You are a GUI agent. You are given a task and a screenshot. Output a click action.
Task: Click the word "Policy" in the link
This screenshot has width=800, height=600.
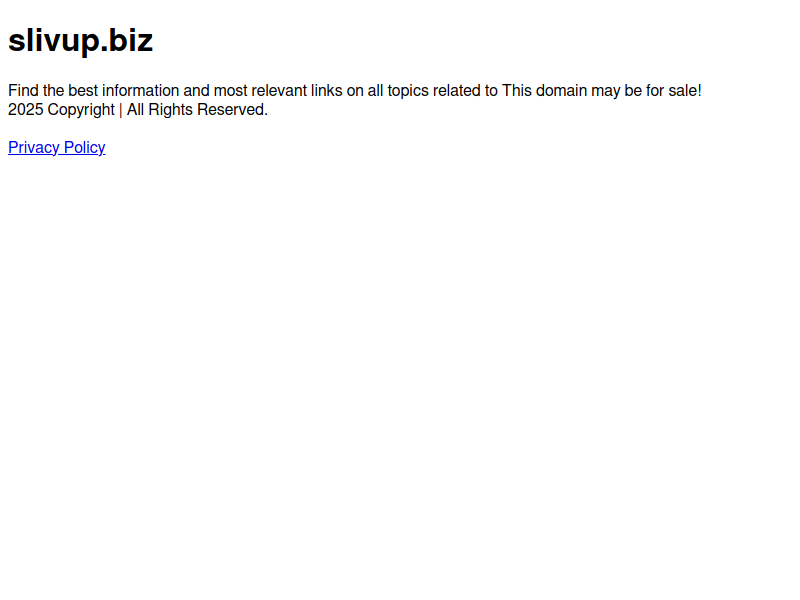coord(85,147)
